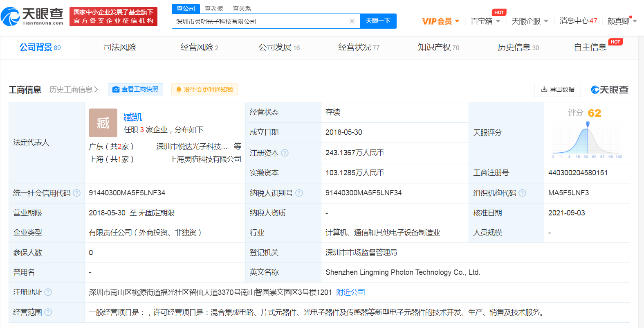Switch to the 公司背景 tab

coord(40,48)
